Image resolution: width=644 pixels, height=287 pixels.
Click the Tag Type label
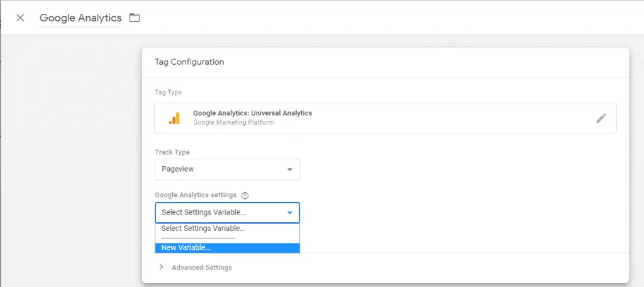click(168, 93)
